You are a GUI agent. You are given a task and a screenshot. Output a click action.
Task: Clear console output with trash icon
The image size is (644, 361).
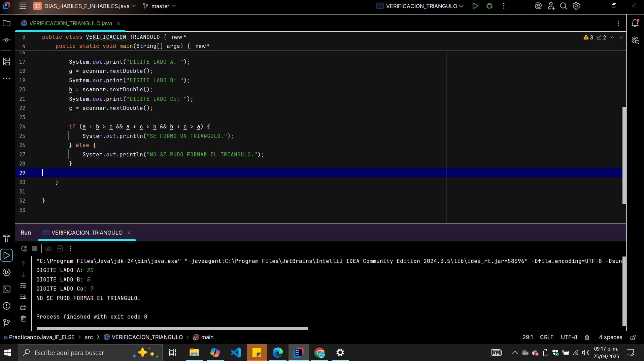23,319
